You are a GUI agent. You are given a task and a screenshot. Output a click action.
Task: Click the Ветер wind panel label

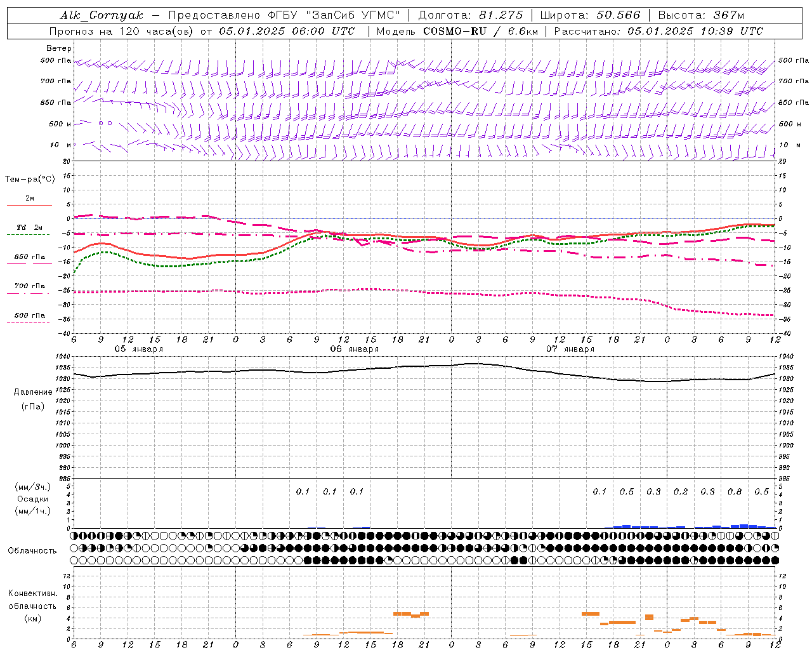point(59,48)
